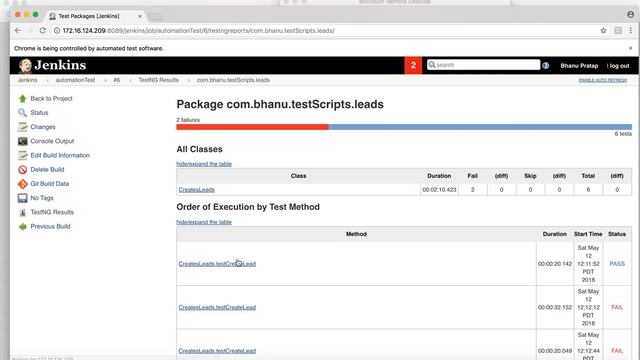
Task: Open Bhanu Pratap user link
Action: click(x=579, y=66)
